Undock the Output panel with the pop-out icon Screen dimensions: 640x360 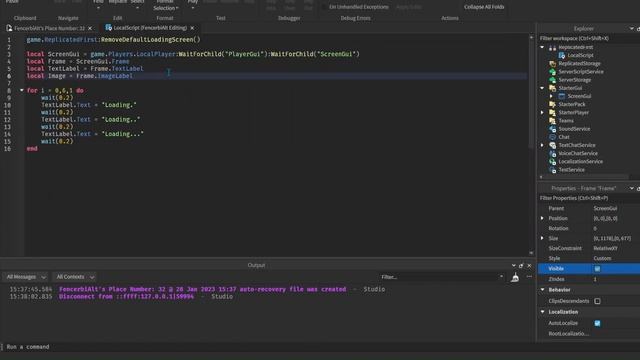coord(521,266)
